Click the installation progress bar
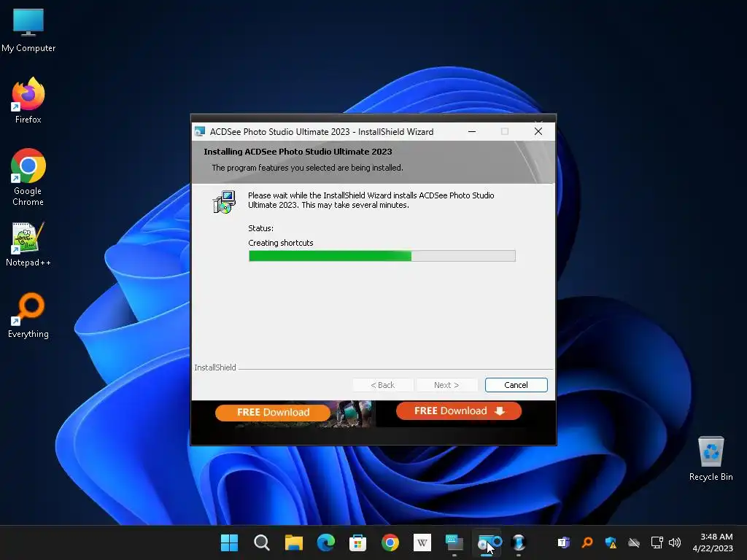 (x=382, y=256)
